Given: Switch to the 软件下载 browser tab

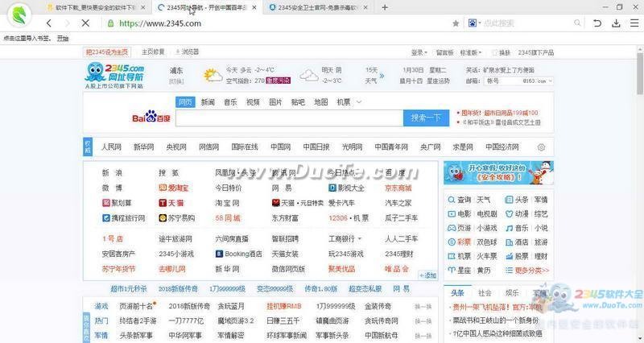Looking at the screenshot, I should pyautogui.click(x=96, y=7).
